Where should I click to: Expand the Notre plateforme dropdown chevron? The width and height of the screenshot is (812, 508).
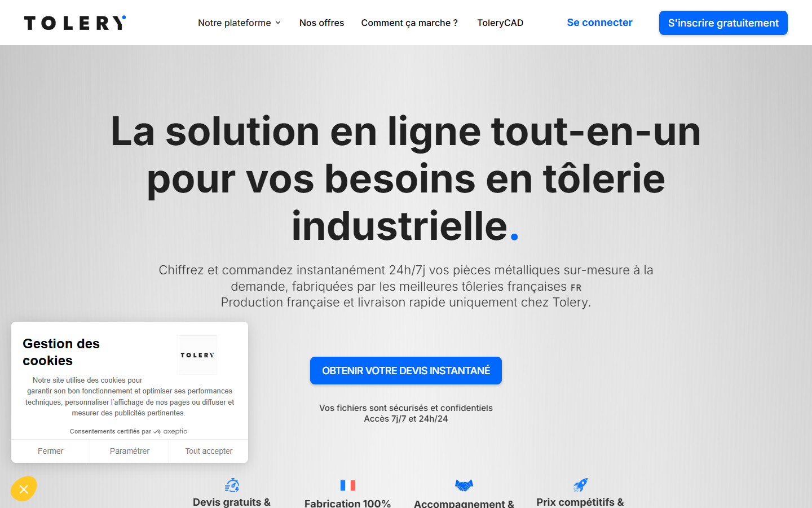[x=278, y=23]
